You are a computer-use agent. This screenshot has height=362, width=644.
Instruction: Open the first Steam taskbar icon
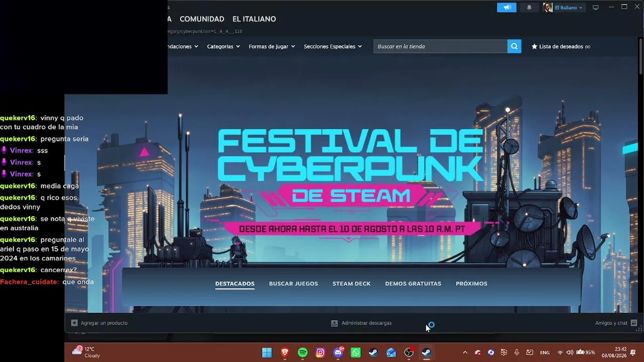tap(373, 352)
